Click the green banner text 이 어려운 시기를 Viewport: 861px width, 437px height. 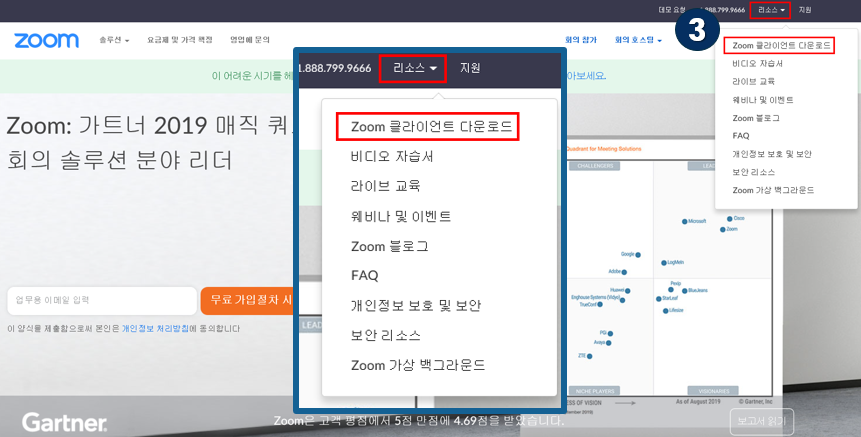pos(253,76)
